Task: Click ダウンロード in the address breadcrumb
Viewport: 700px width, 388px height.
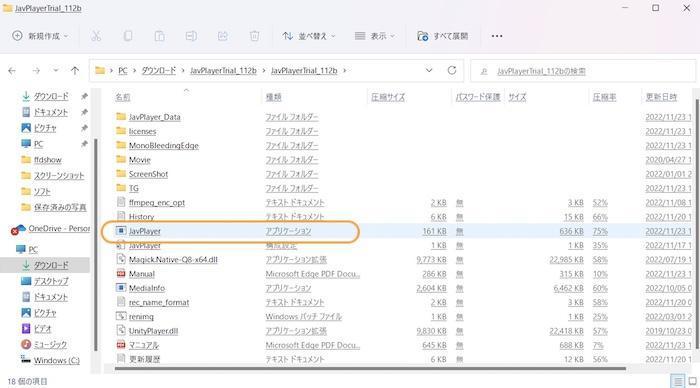Action: tap(158, 71)
